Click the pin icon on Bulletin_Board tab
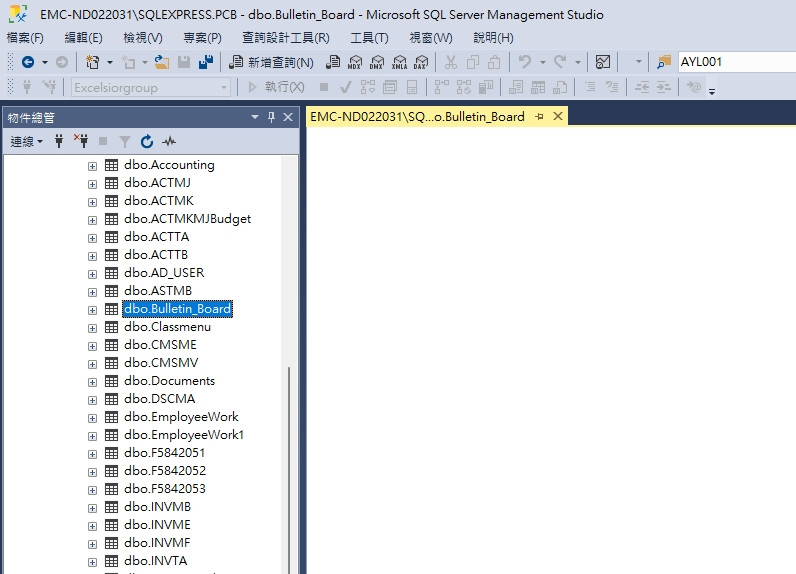 point(539,117)
